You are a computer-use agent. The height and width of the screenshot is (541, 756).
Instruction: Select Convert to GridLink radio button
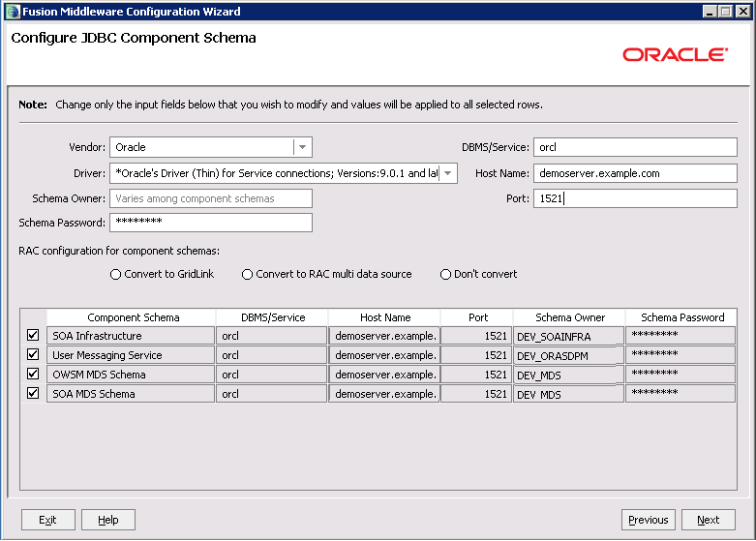tap(115, 274)
